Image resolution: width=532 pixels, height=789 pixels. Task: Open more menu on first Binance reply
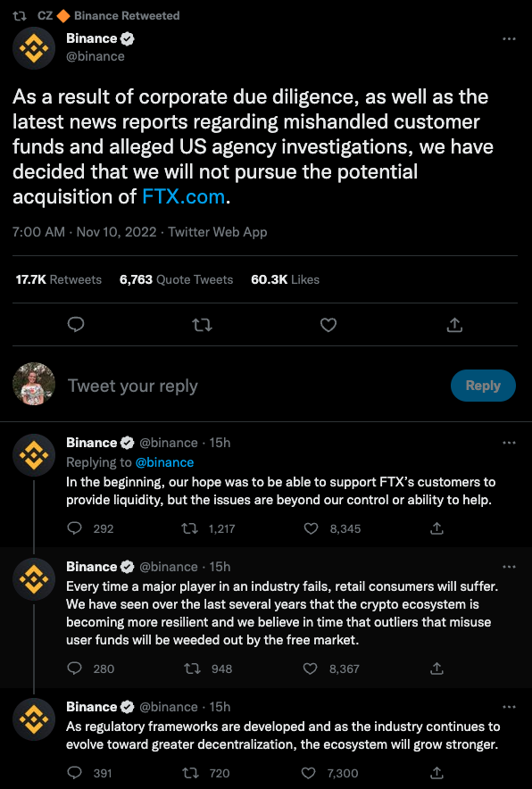coord(509,443)
